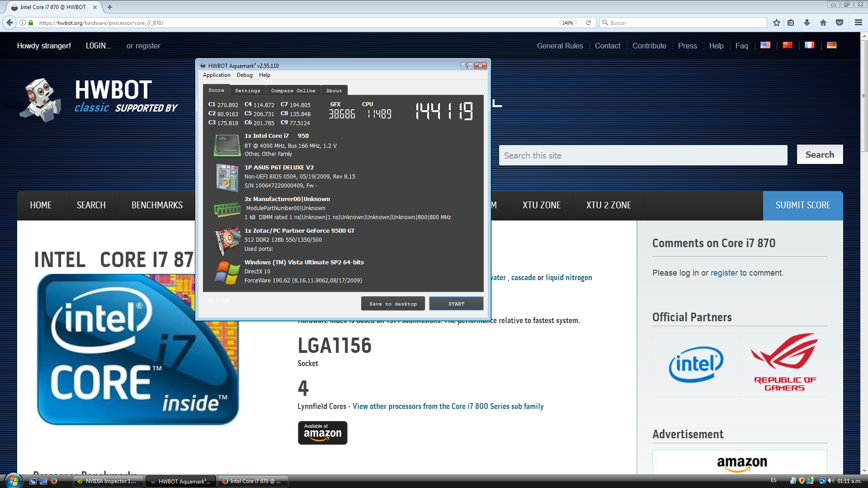Open the security shield tray alert

point(802,481)
